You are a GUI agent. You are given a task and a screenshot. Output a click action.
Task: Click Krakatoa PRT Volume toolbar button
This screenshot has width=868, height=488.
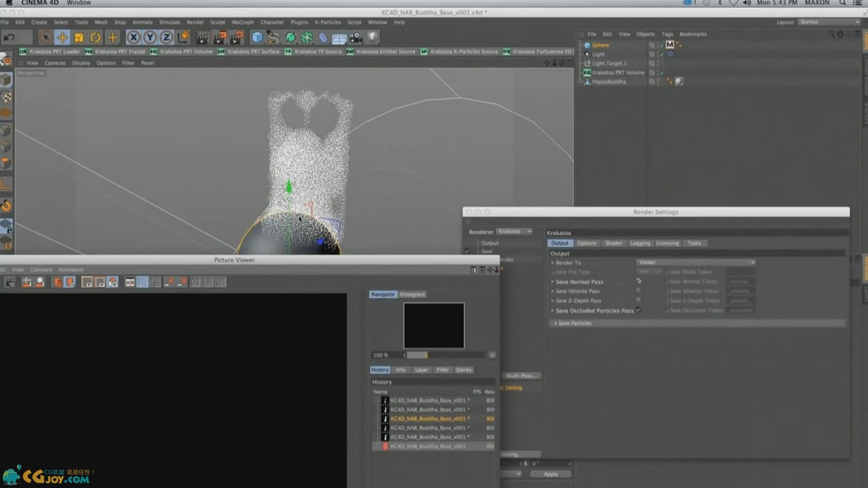click(181, 52)
